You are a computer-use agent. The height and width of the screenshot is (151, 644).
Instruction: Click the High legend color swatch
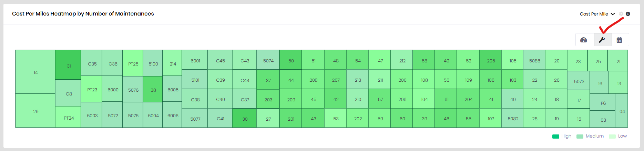[x=555, y=137]
